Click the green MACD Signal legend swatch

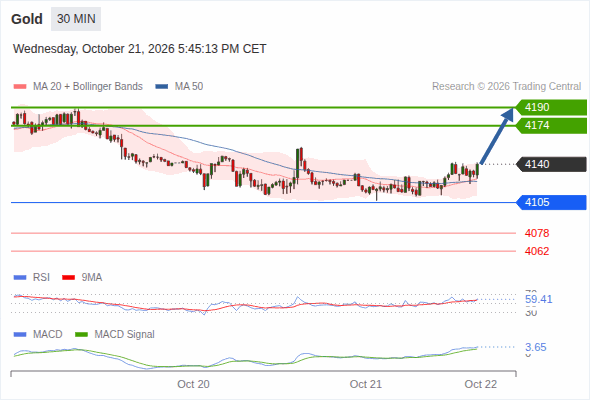pos(82,335)
